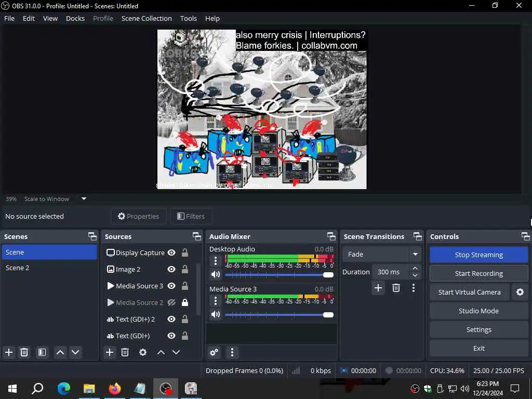Open the Tools menu

[x=188, y=18]
